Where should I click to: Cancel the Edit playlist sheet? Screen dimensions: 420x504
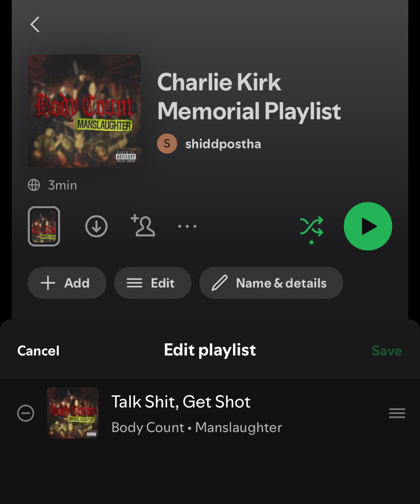(x=38, y=351)
